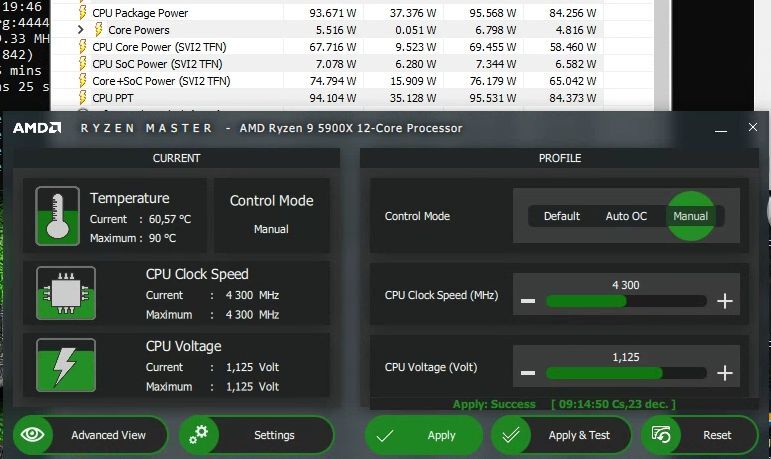The height and width of the screenshot is (459, 771).
Task: Close the Ryzen Master window
Action: 752,127
